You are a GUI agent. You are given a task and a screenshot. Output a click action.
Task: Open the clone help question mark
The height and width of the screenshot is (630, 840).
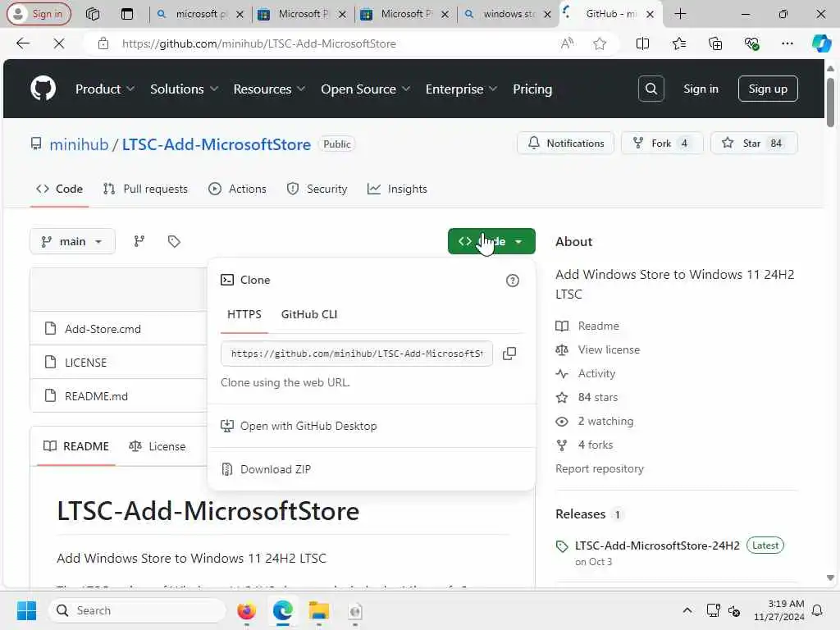[513, 281]
